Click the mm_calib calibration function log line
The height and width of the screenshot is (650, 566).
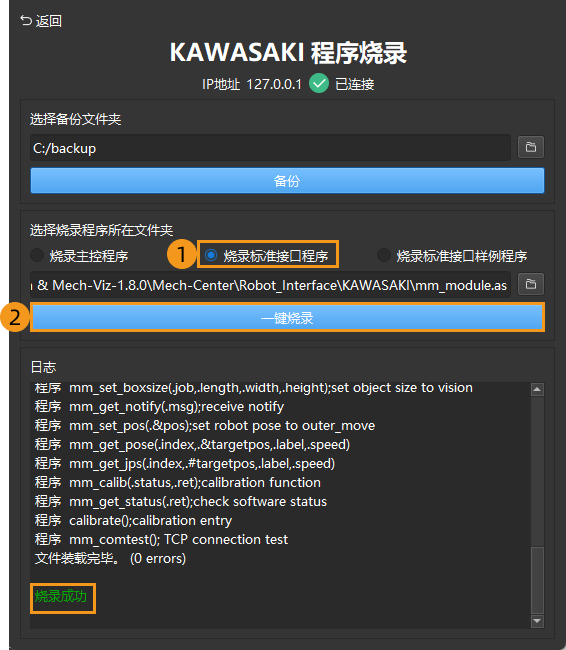pyautogui.click(x=178, y=482)
